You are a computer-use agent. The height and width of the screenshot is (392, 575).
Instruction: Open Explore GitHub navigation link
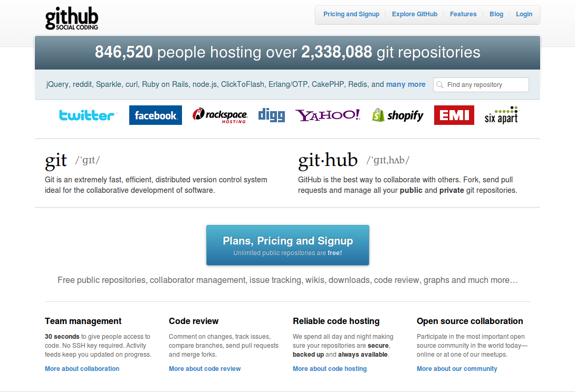tap(415, 14)
